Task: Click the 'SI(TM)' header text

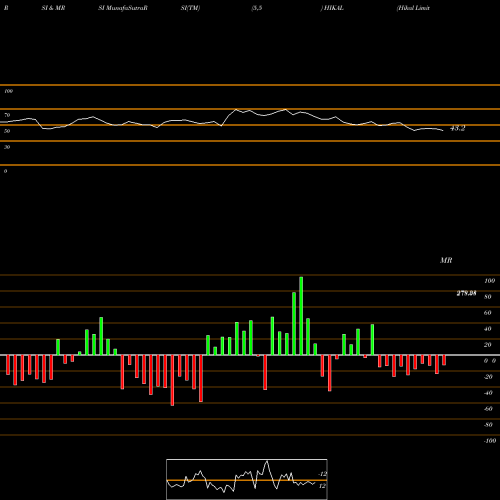Action: click(x=190, y=8)
